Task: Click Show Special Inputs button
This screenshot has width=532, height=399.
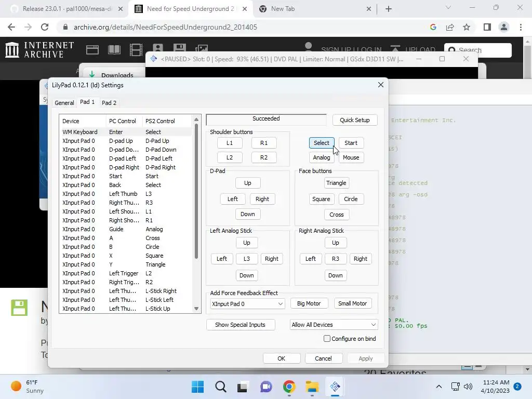Action: (x=240, y=325)
